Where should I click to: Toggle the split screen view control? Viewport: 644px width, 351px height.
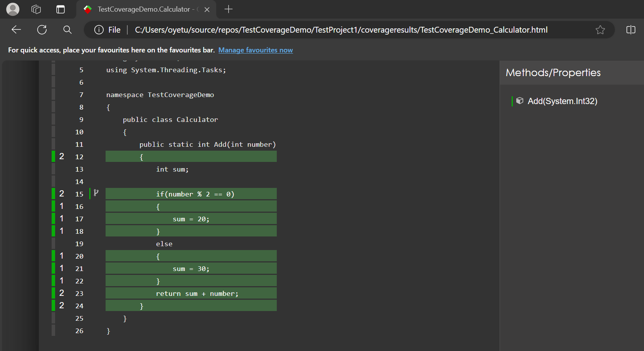(x=631, y=30)
